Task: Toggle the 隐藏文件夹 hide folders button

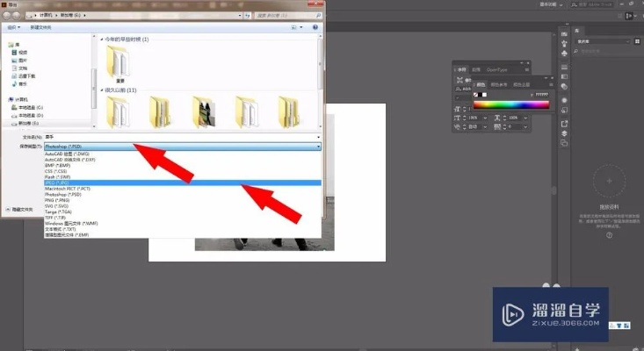Action: click(x=19, y=210)
